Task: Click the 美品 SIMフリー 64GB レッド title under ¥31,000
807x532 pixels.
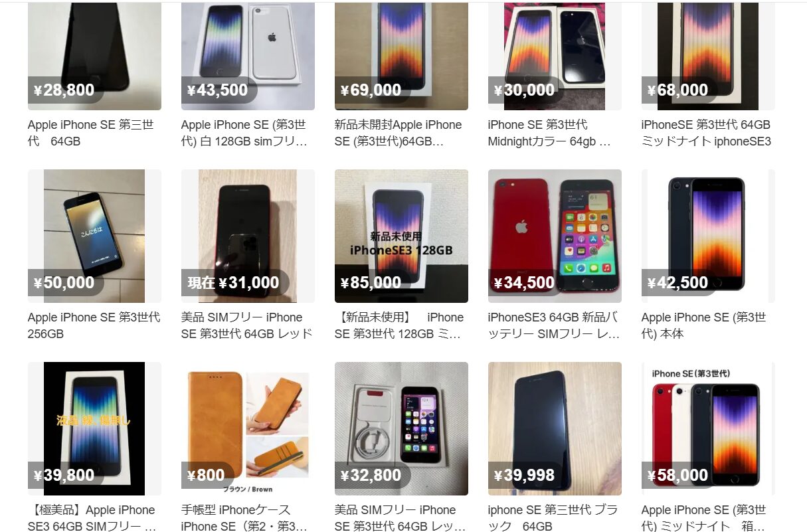Action: coord(246,325)
